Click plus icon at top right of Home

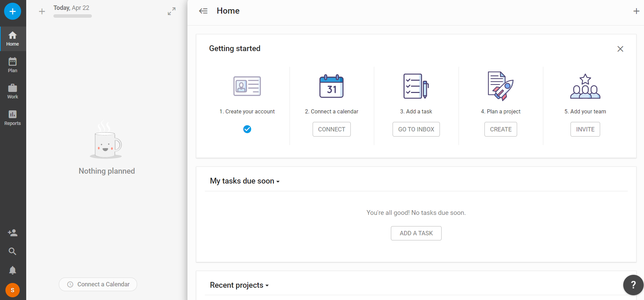[x=636, y=11]
